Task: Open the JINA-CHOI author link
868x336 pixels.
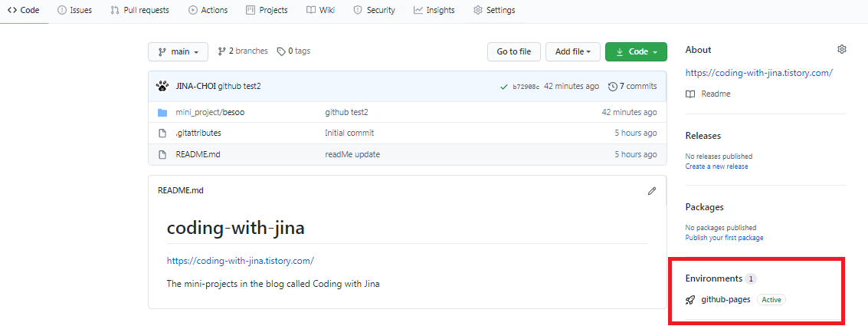Action: click(196, 86)
